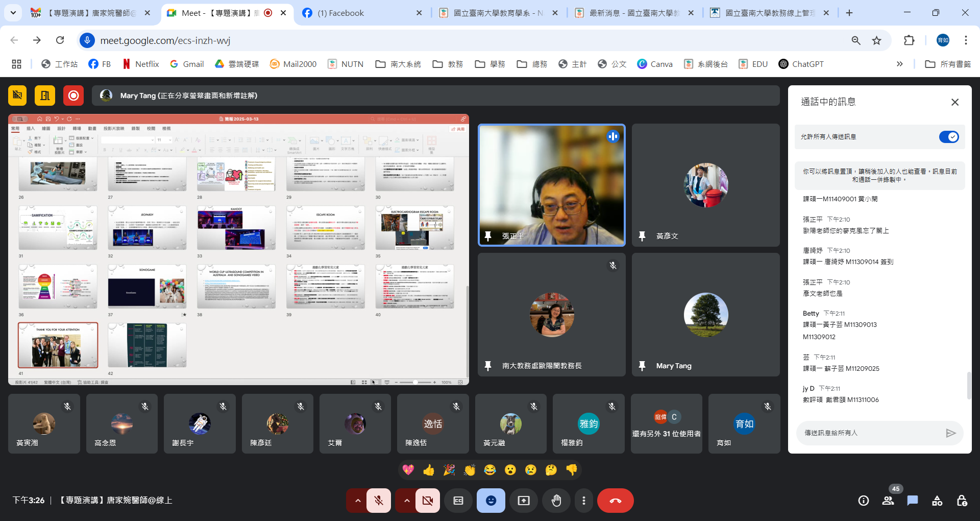Viewport: 980px width, 521px height.
Task: Toggle allow everyone to send messages
Action: click(949, 137)
